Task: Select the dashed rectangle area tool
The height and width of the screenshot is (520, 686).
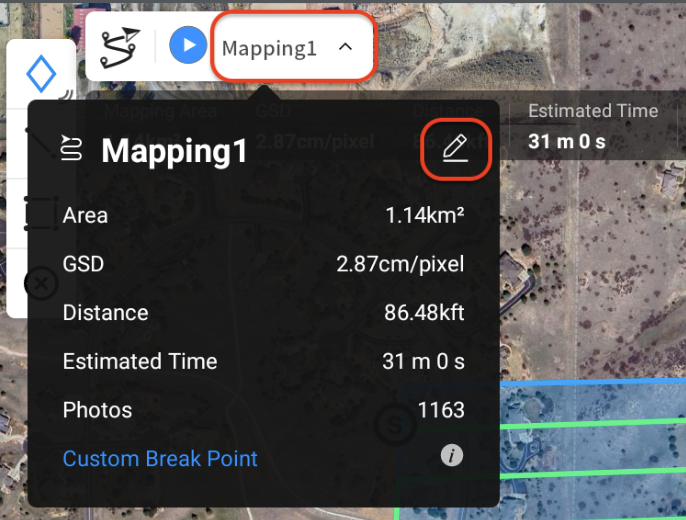Action: coord(41,213)
